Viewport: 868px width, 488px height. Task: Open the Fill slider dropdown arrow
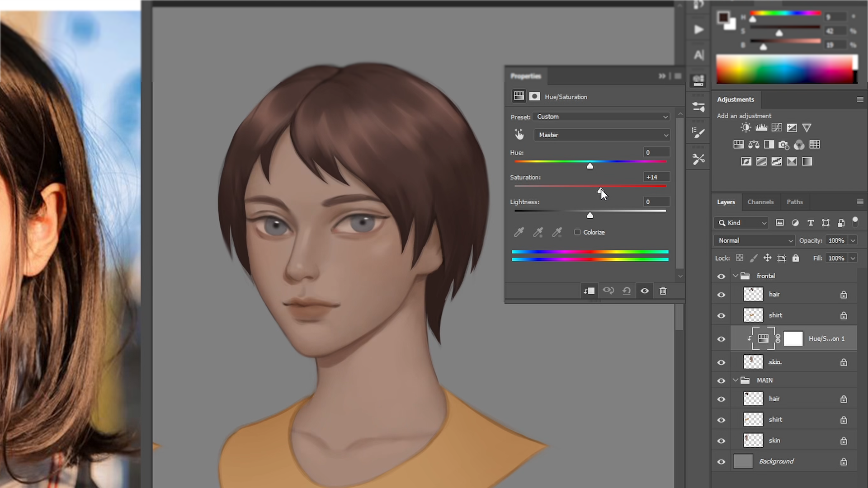point(853,258)
